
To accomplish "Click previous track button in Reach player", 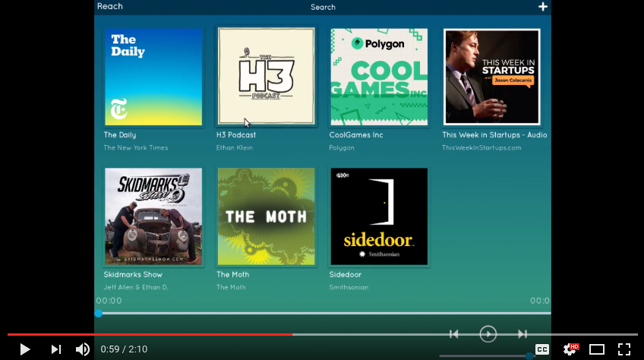I will point(454,334).
